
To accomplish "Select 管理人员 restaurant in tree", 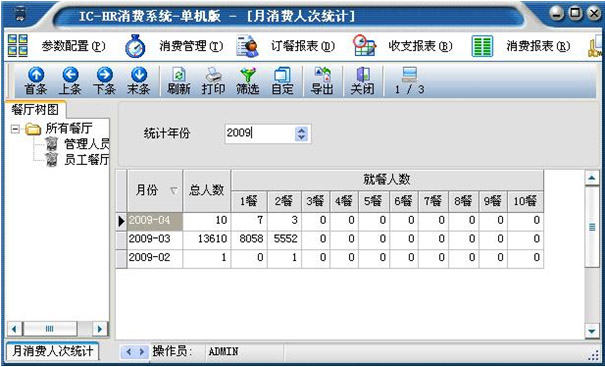I will (86, 144).
